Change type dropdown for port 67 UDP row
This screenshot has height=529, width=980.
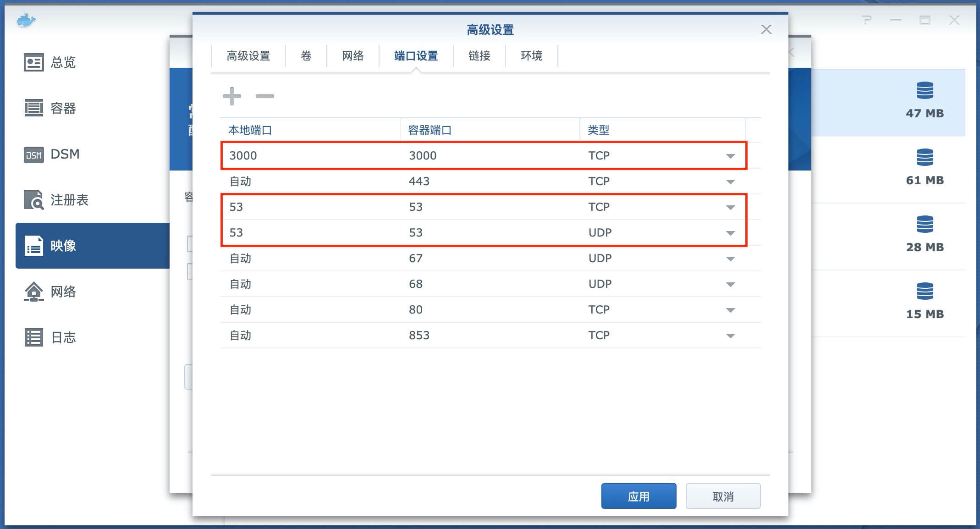731,259
